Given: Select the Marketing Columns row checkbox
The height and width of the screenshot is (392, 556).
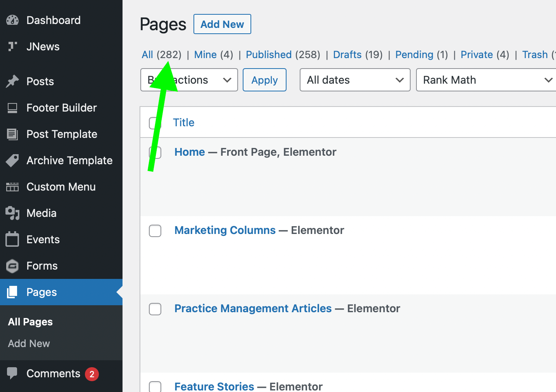Looking at the screenshot, I should [x=155, y=230].
